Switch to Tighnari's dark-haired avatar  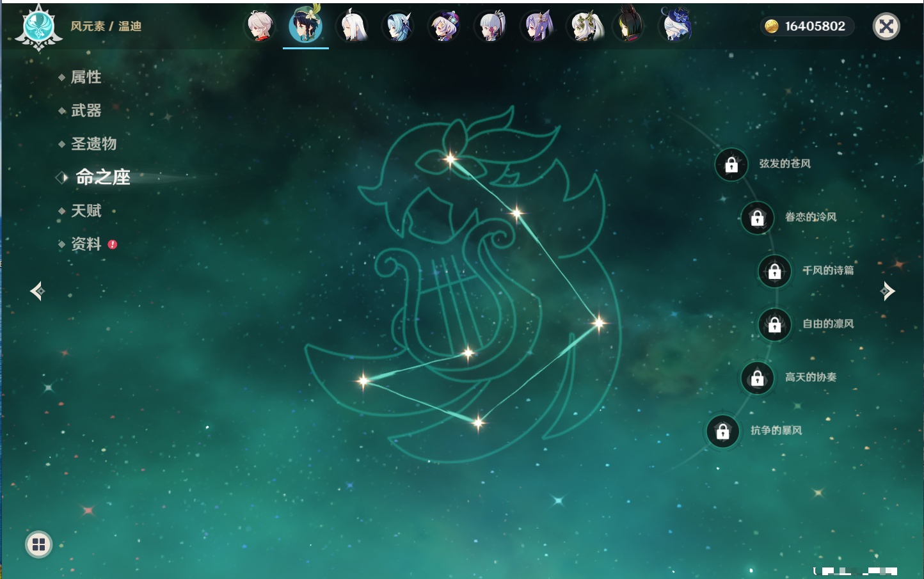tap(629, 25)
